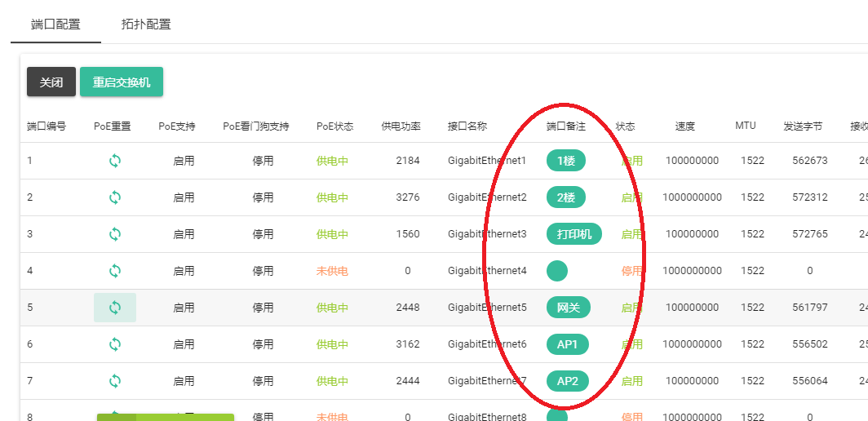Image resolution: width=868 pixels, height=421 pixels.
Task: Click the AP1 remark badge
Action: [x=567, y=344]
